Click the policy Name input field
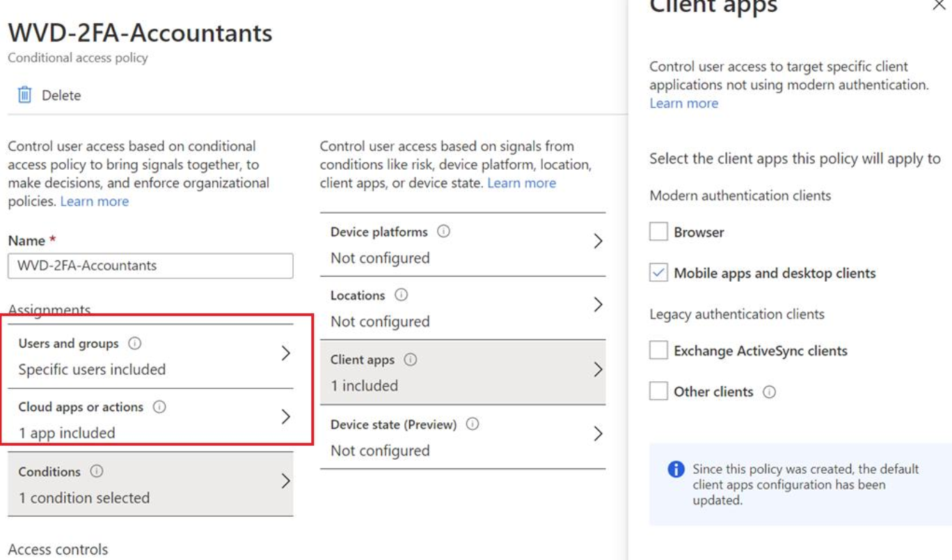Image resolution: width=952 pixels, height=560 pixels. click(150, 265)
